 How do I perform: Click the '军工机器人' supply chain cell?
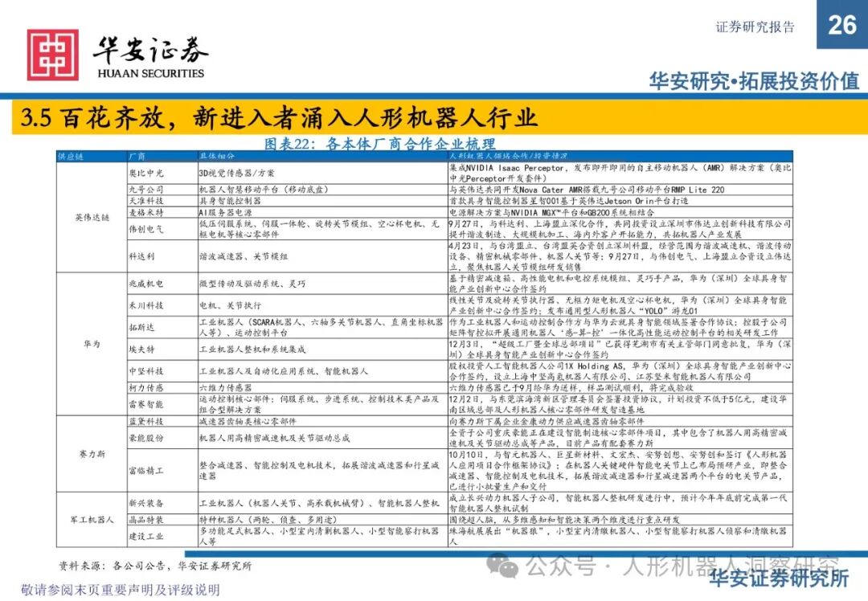click(92, 520)
